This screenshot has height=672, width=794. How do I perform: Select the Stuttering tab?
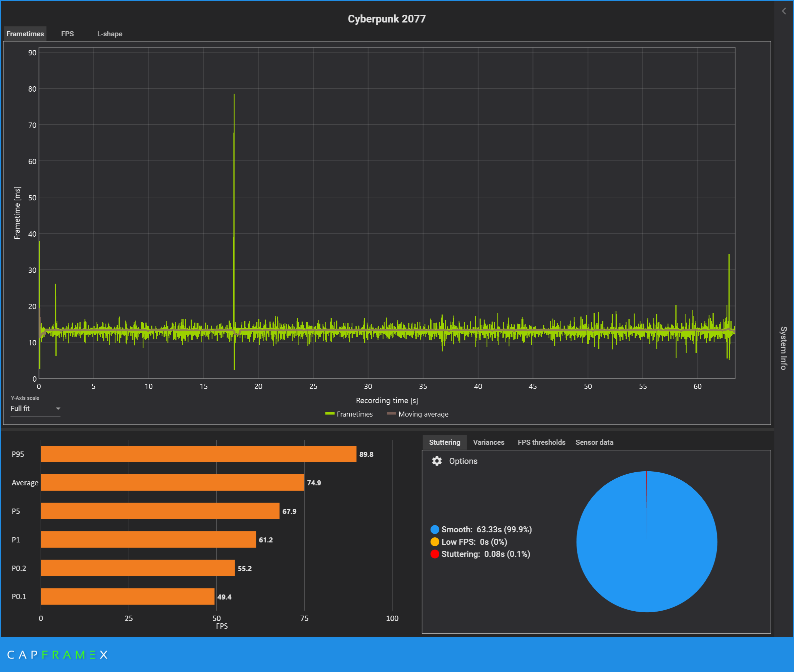coord(444,442)
